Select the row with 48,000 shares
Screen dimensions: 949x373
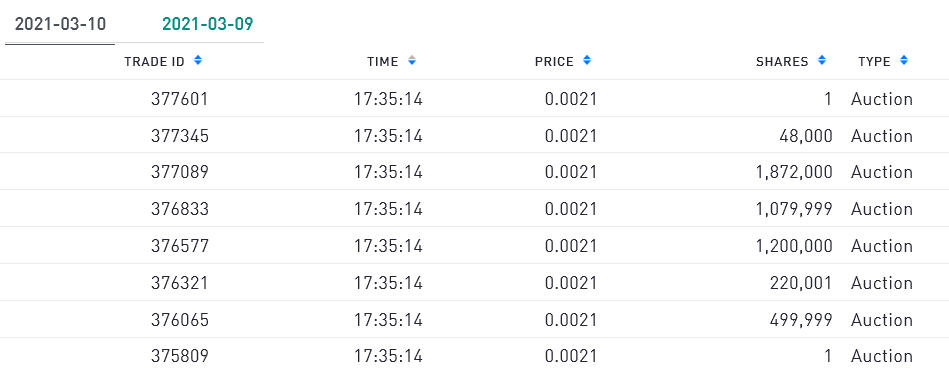(x=474, y=136)
